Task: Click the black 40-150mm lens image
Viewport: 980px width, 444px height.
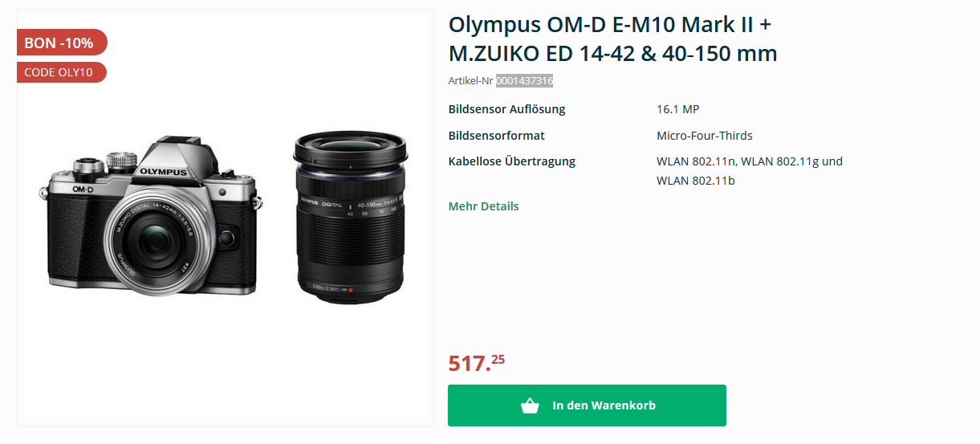Action: (x=349, y=216)
